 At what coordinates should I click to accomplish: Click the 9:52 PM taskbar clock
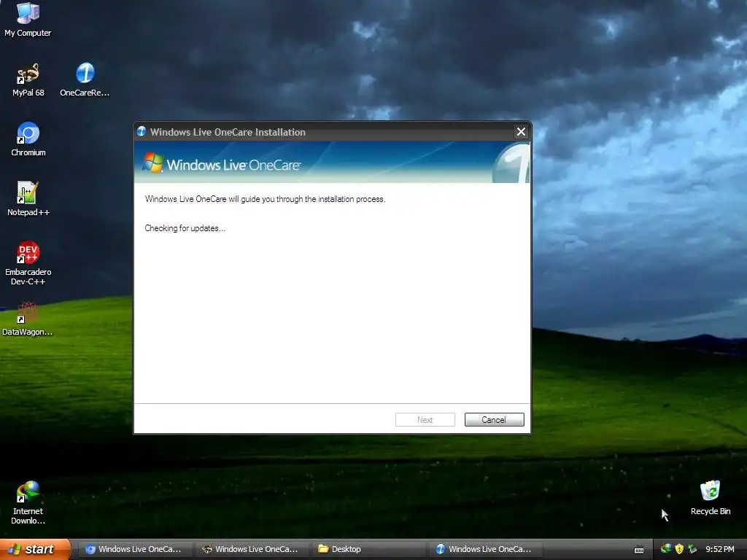(x=720, y=549)
